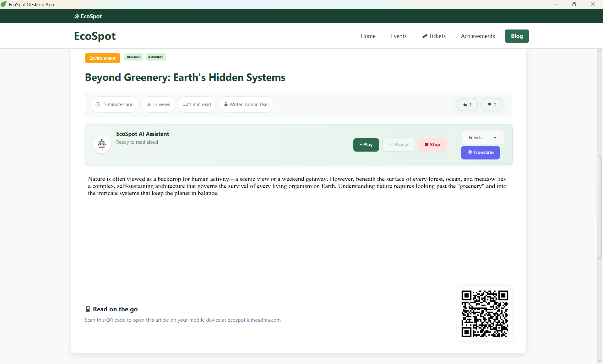The height and width of the screenshot is (364, 603).
Task: Click the EcoSpot Desktop App title bar leaf icon
Action: 4,4
